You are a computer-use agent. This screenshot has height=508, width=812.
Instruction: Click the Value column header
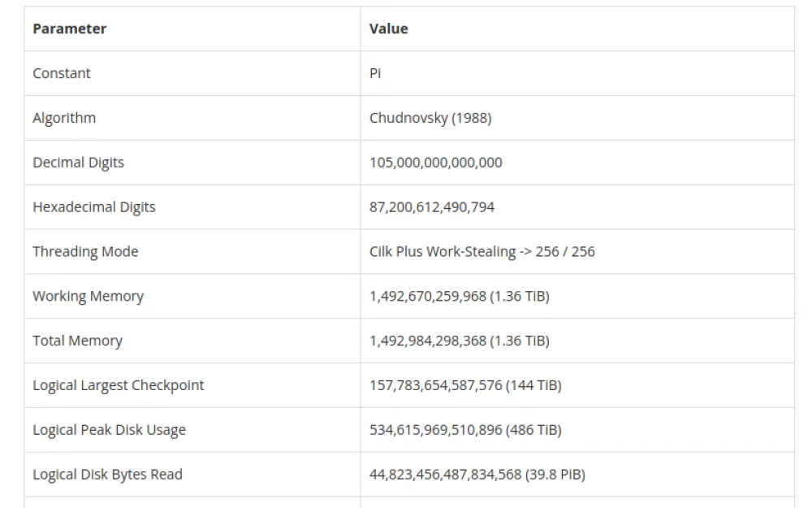pos(388,29)
